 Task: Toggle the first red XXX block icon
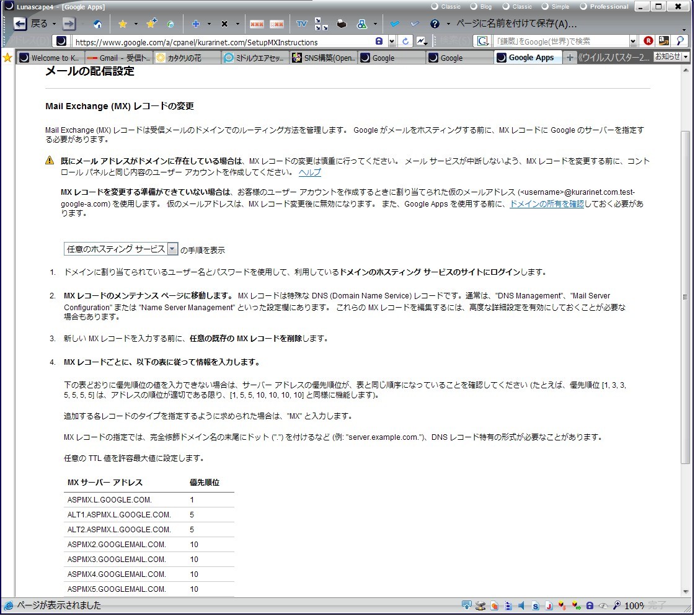pos(257,24)
